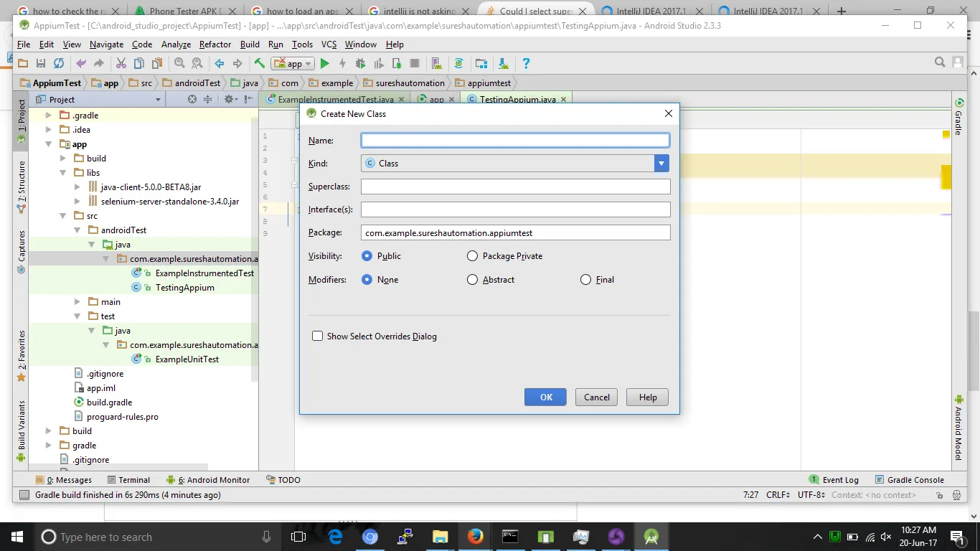Open the Gradle Console tool window
Viewport: 980px width, 551px height.
910,480
